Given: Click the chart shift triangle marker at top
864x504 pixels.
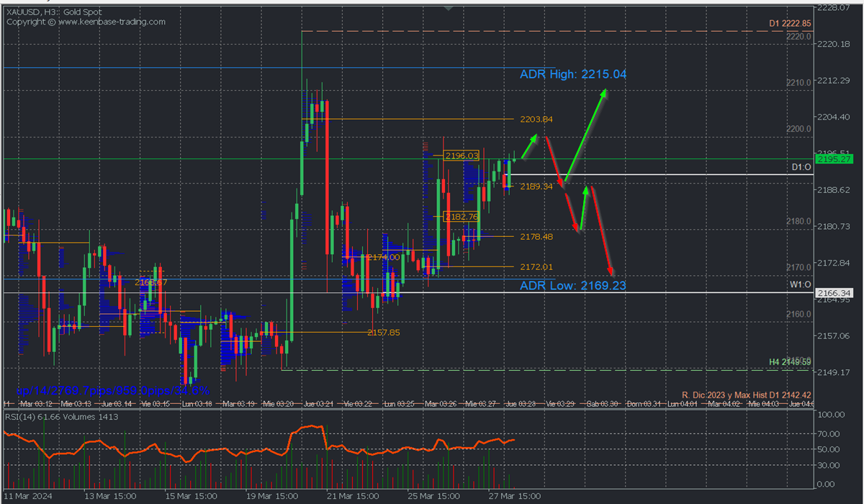Looking at the screenshot, I should (x=449, y=8).
